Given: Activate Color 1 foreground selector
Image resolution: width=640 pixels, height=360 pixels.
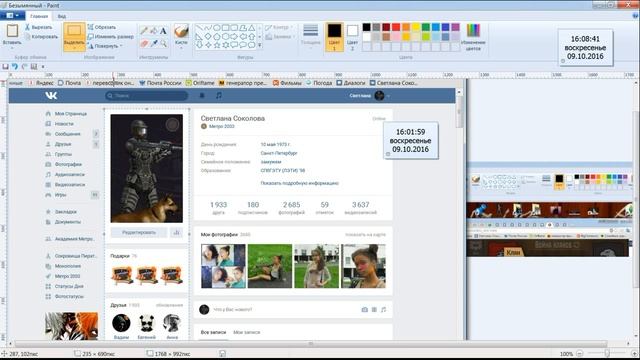Looking at the screenshot, I should pos(334,36).
